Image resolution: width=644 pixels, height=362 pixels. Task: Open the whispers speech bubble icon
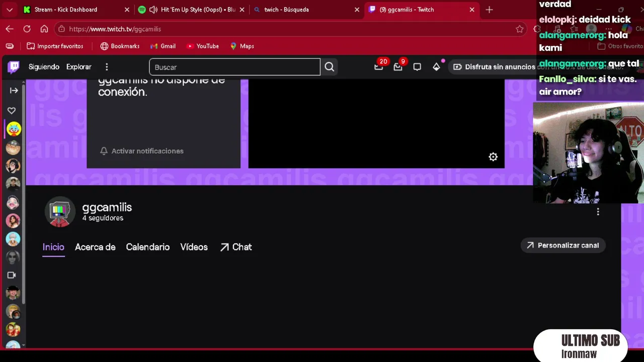pos(417,67)
